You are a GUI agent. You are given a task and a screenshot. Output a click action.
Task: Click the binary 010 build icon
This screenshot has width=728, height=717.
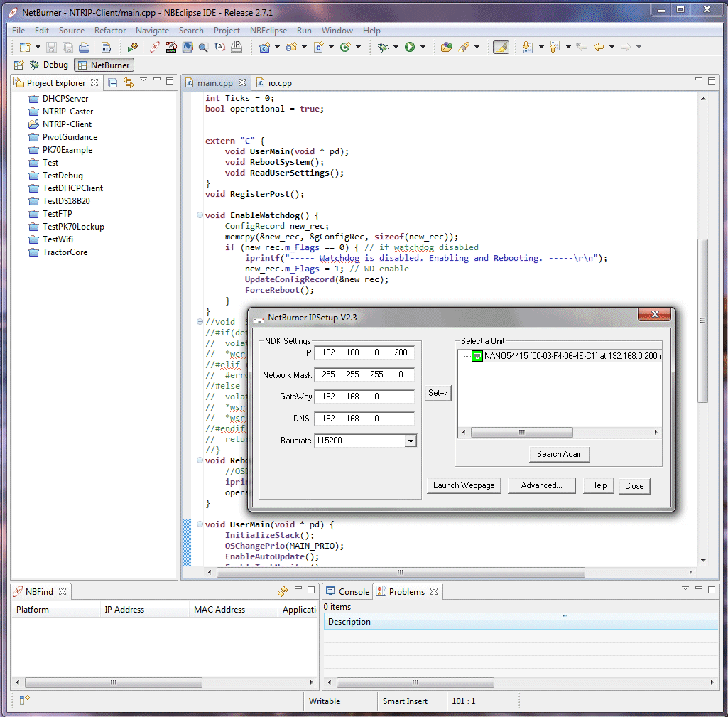coord(107,48)
